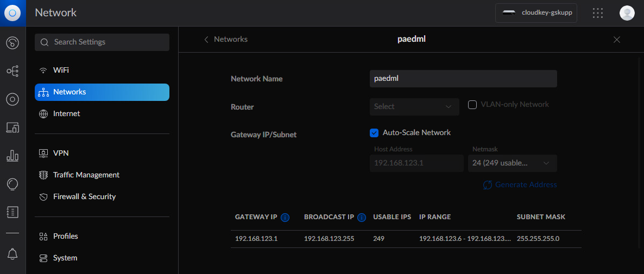Go back to Networks list
The image size is (644, 274).
[x=226, y=40]
